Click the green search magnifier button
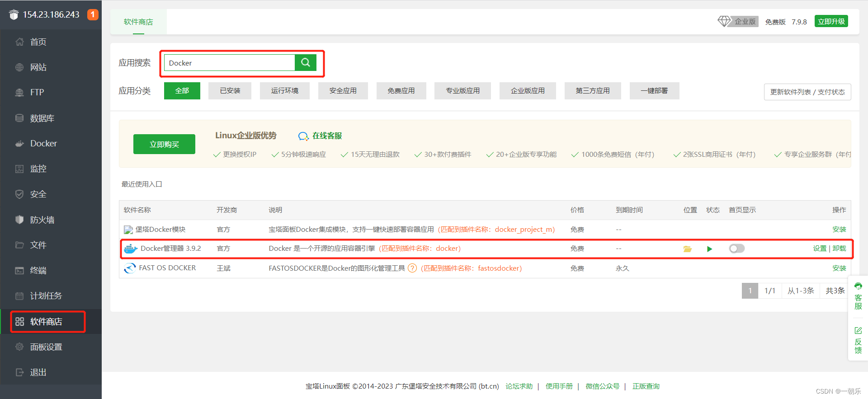868x399 pixels. click(306, 62)
